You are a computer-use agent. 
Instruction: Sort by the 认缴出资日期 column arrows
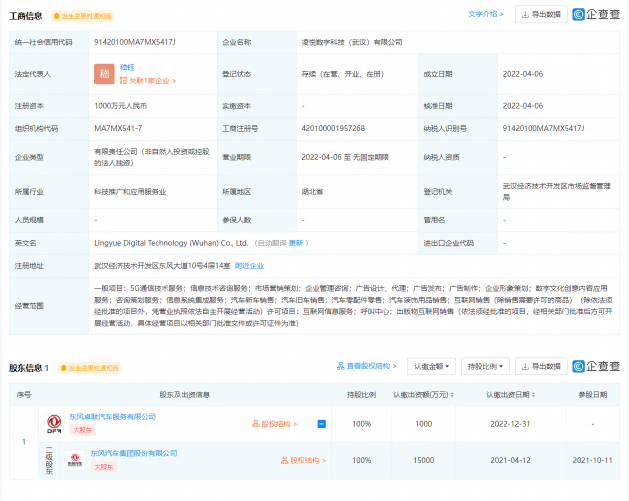click(533, 395)
